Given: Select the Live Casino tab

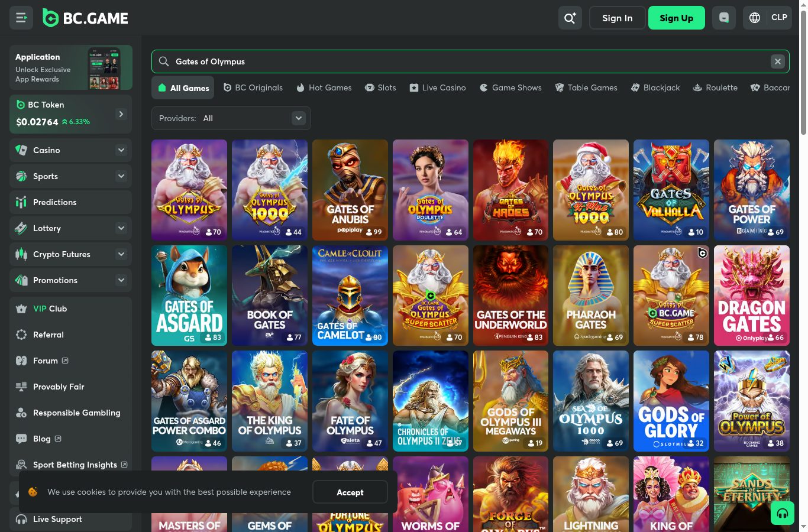Looking at the screenshot, I should point(438,87).
